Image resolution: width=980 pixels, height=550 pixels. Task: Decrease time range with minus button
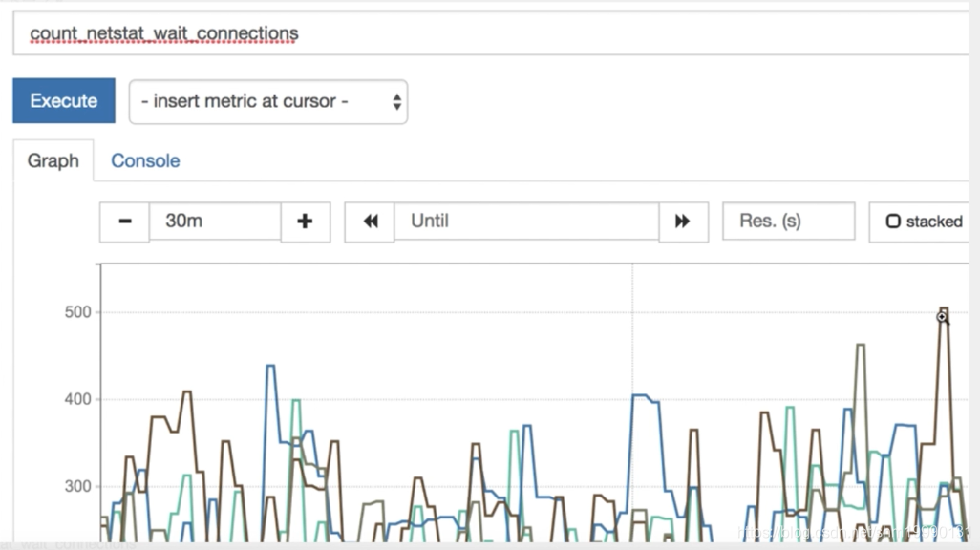[124, 222]
